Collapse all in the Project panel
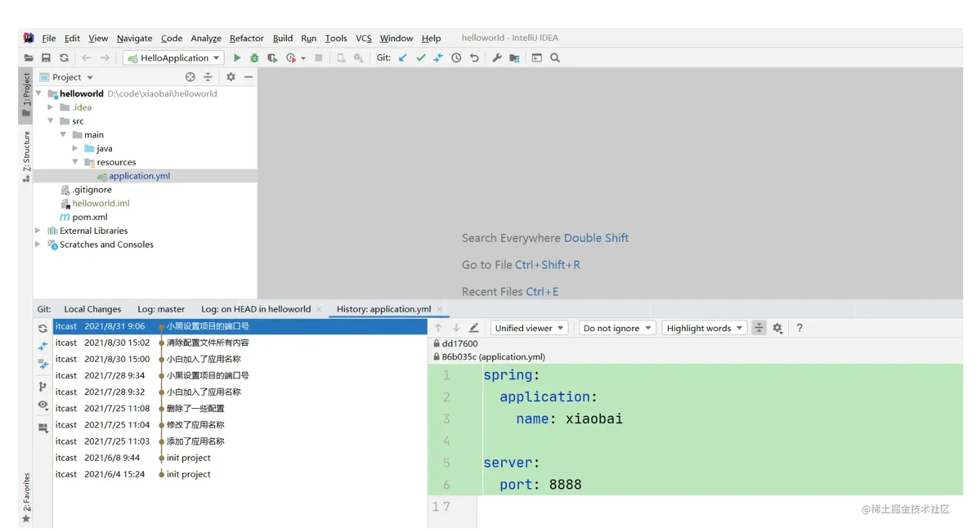The image size is (980, 530). 208,77
